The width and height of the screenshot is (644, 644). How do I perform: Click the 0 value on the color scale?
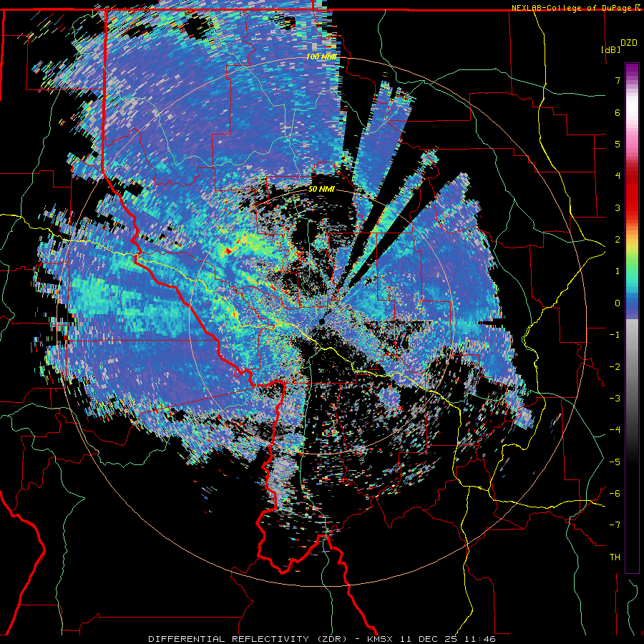pos(618,303)
